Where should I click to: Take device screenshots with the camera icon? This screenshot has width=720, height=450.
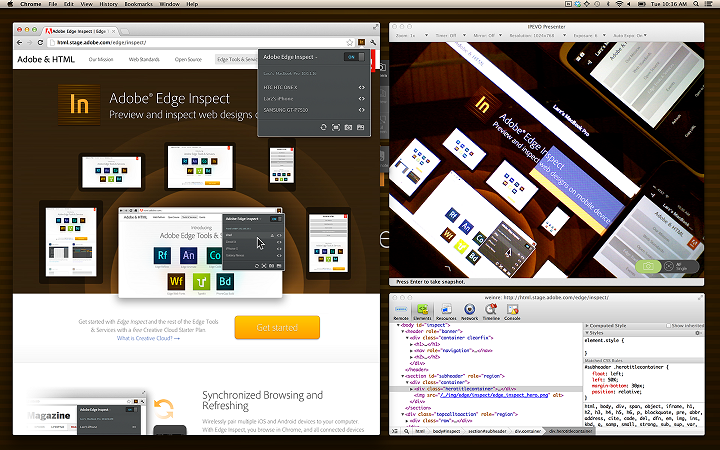tap(348, 127)
